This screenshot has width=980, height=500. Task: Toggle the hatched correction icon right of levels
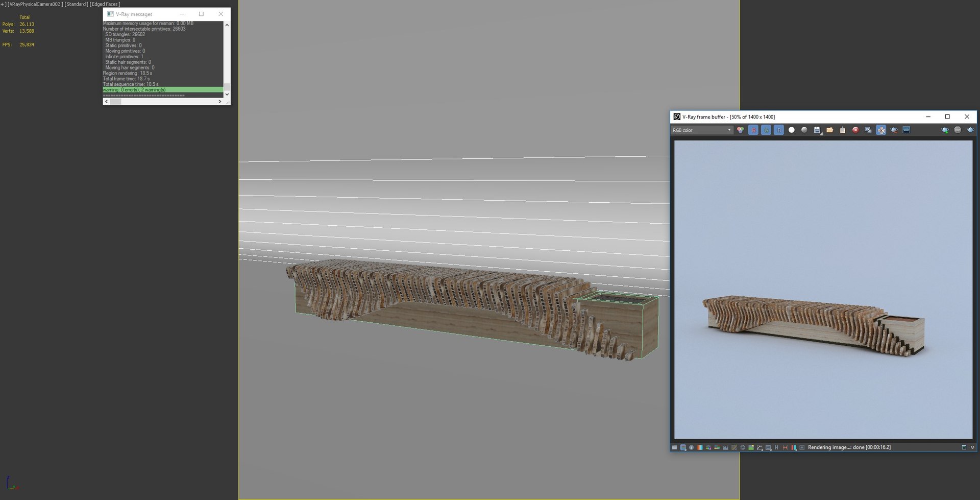[734, 447]
